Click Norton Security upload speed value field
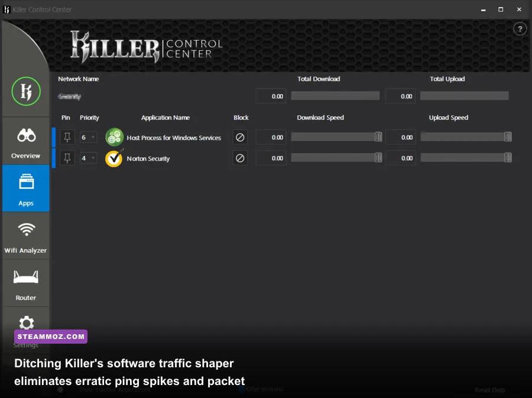This screenshot has width=532, height=398. click(400, 158)
